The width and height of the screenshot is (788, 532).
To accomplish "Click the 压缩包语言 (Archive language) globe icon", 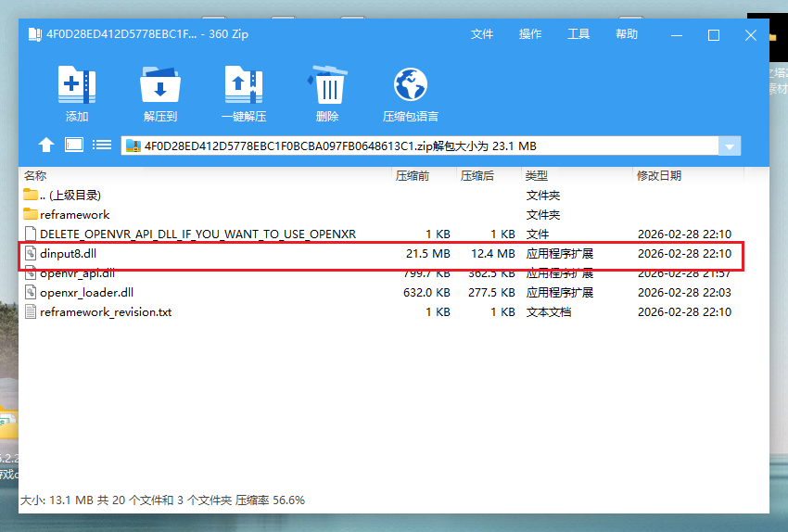I will (410, 85).
